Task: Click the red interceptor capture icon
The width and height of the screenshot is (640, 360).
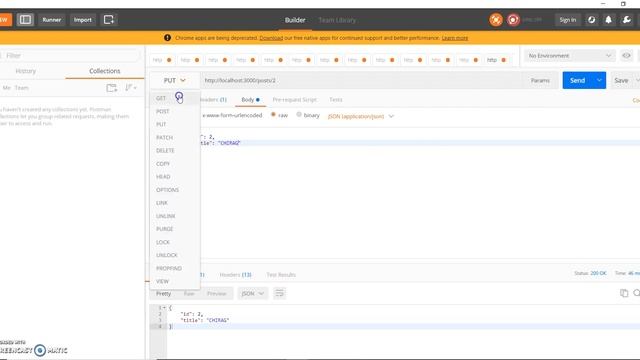Action: coord(513,20)
